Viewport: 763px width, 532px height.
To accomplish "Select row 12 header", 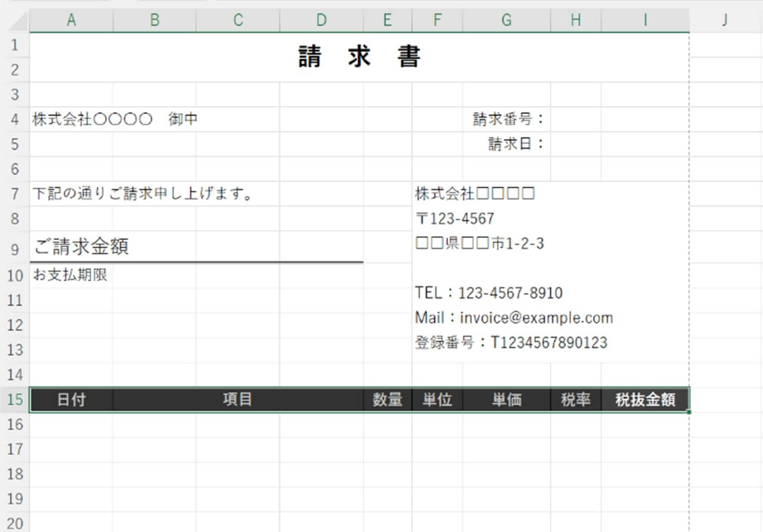I will point(15,325).
